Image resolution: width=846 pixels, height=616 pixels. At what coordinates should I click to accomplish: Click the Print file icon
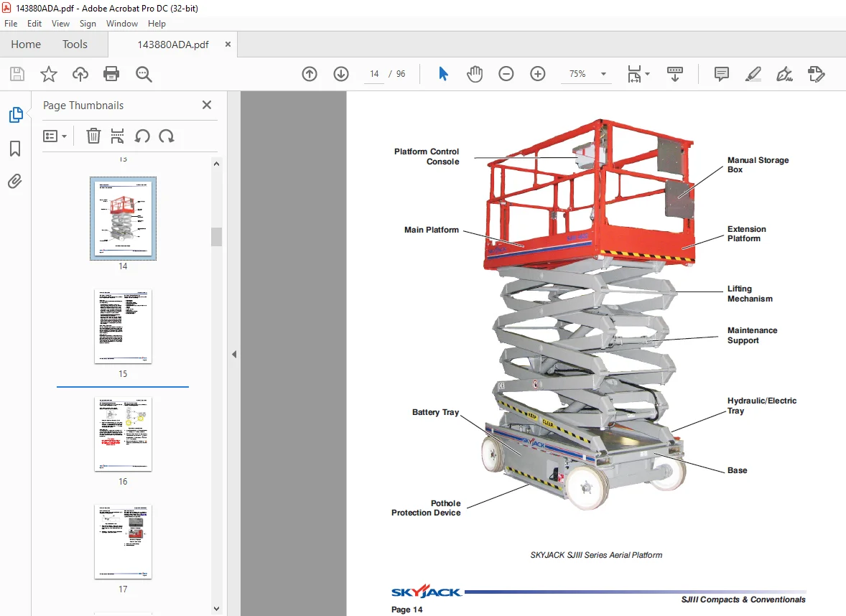coord(111,74)
